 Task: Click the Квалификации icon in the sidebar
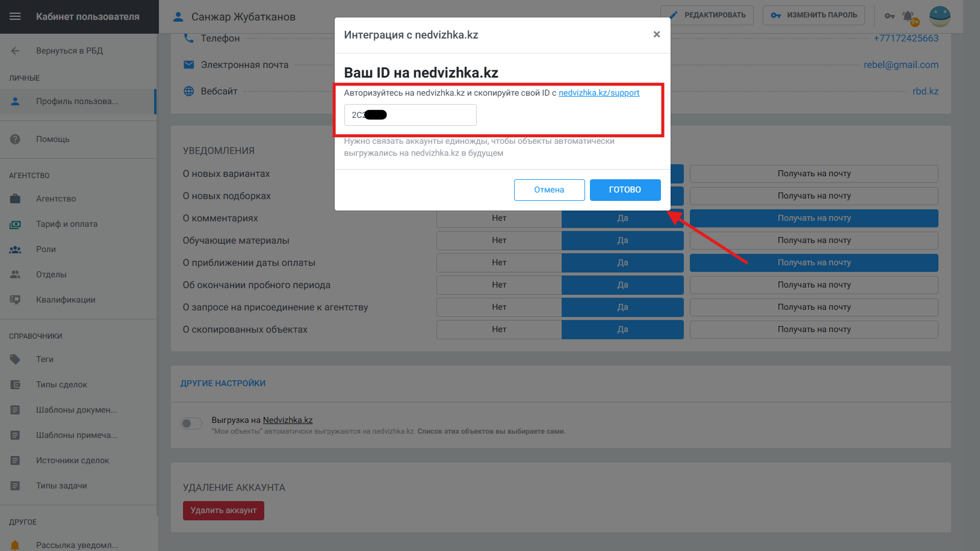15,300
